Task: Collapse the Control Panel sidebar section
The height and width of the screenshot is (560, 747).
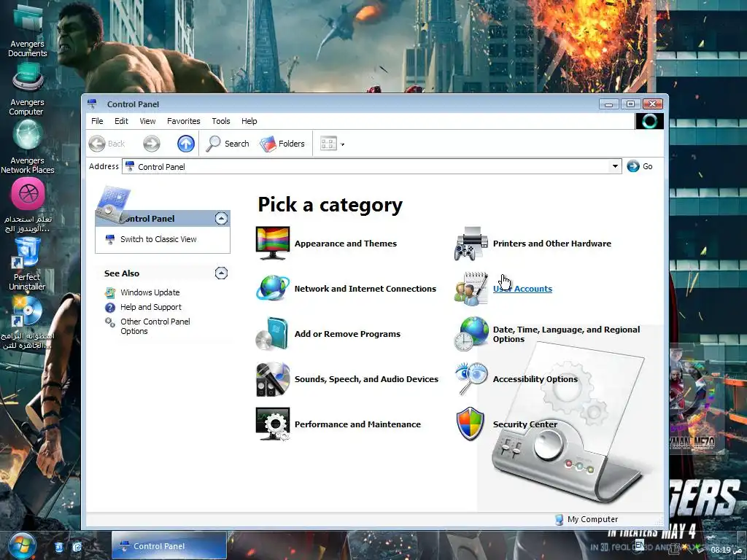Action: point(221,218)
